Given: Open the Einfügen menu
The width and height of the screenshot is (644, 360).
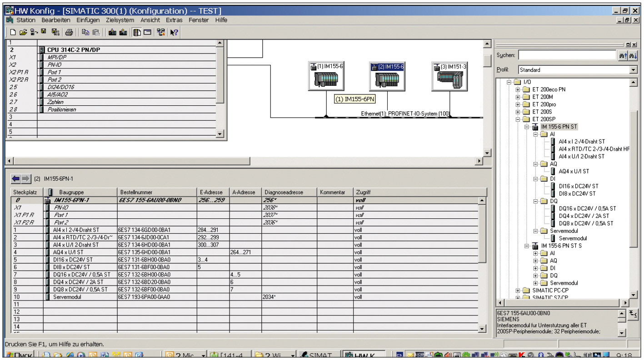Looking at the screenshot, I should (x=88, y=20).
